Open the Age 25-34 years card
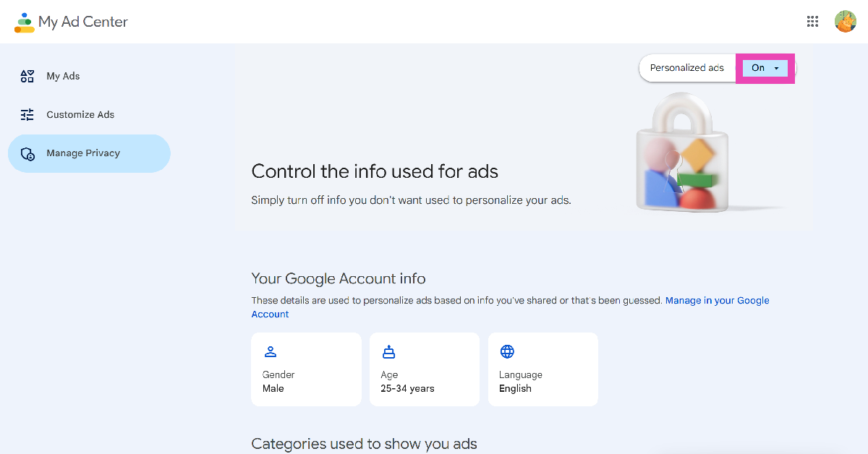This screenshot has width=868, height=454. [x=424, y=369]
